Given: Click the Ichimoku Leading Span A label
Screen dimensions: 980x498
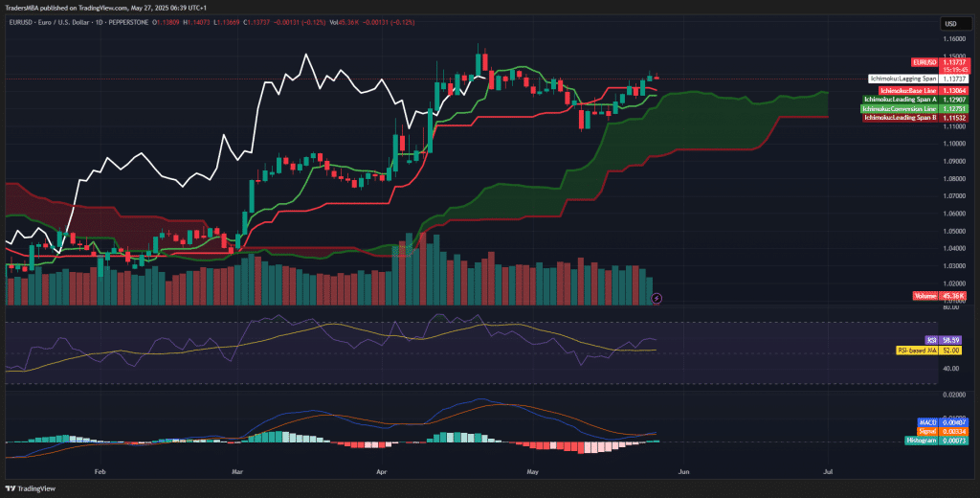Looking at the screenshot, I should tap(899, 100).
